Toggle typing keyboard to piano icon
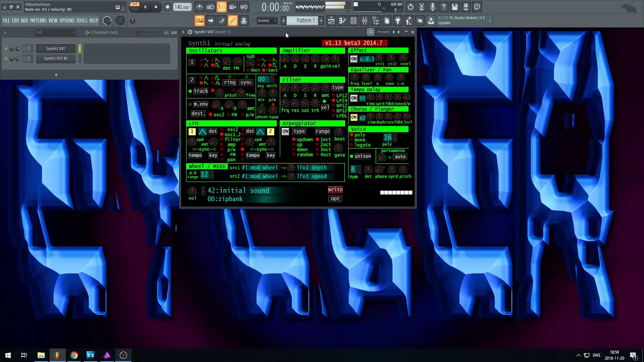This screenshot has width=644, height=362. [x=200, y=21]
